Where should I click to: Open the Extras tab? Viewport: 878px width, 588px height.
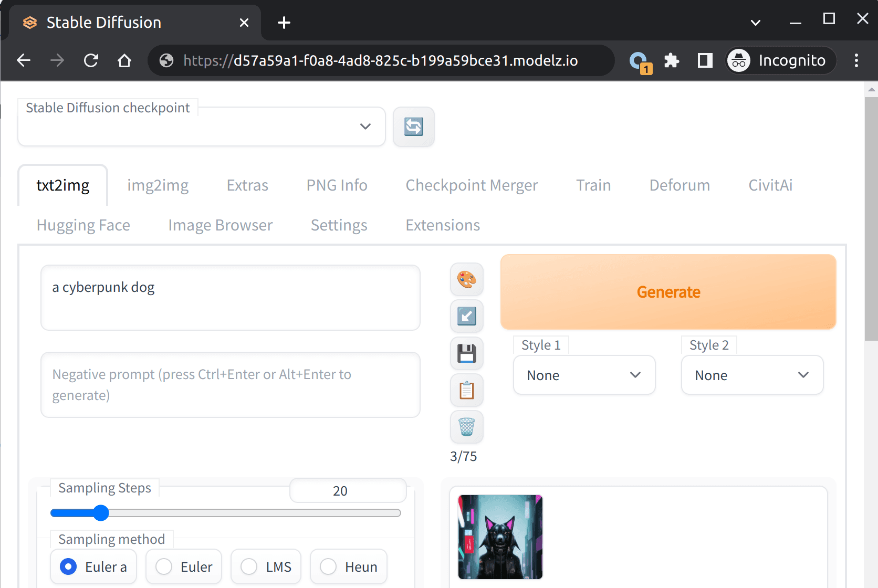point(247,185)
